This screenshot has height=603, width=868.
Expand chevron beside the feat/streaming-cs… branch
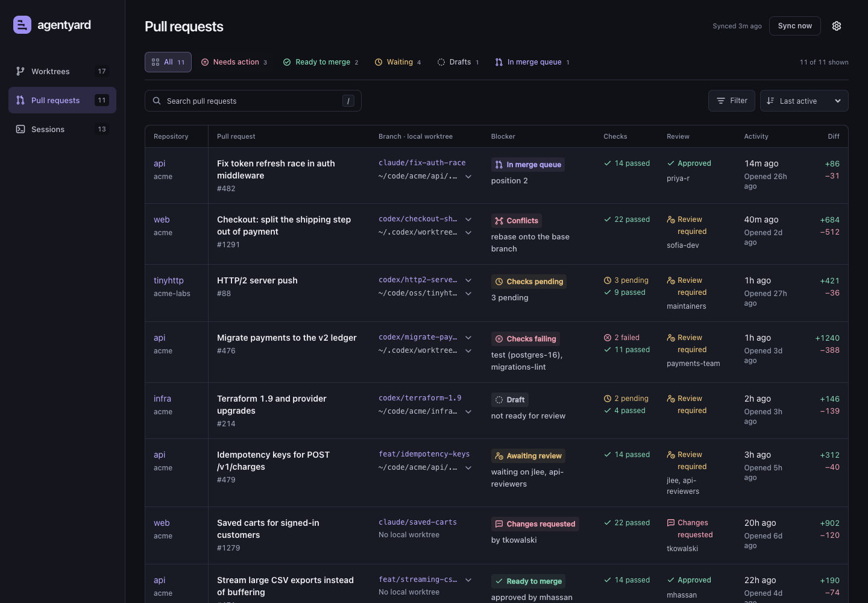point(468,580)
